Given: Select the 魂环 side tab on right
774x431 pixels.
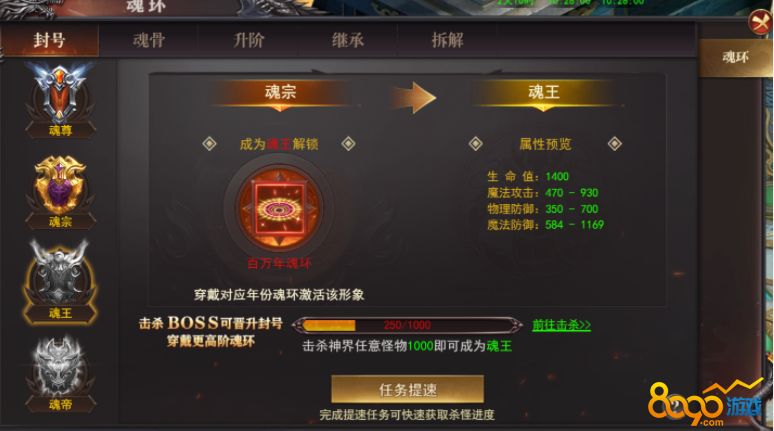Looking at the screenshot, I should pos(735,58).
